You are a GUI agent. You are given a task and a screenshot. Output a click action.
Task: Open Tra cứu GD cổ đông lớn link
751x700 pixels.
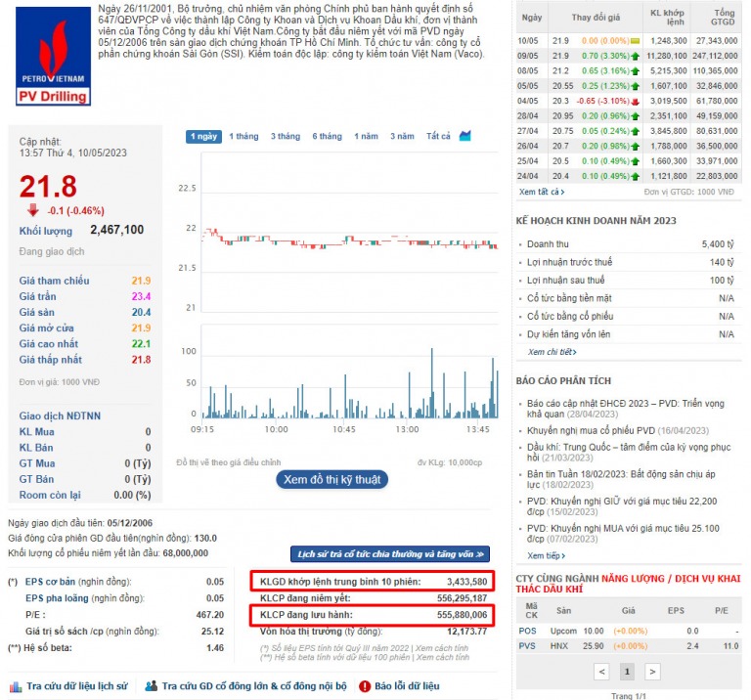coord(254,686)
